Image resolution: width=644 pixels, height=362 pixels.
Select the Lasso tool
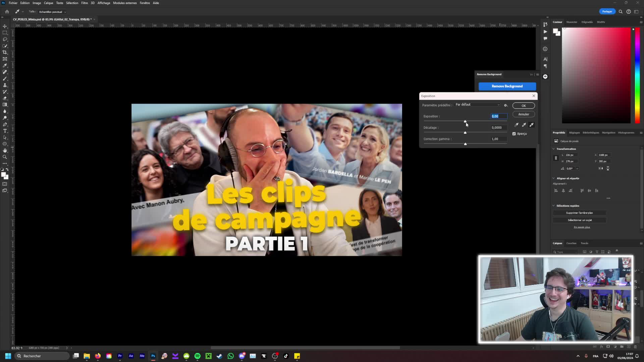pyautogui.click(x=5, y=39)
